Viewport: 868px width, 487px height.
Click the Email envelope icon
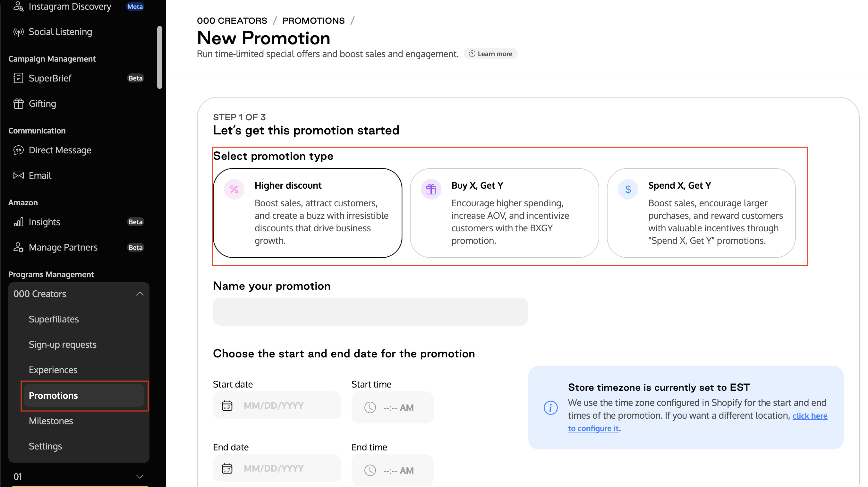[18, 175]
